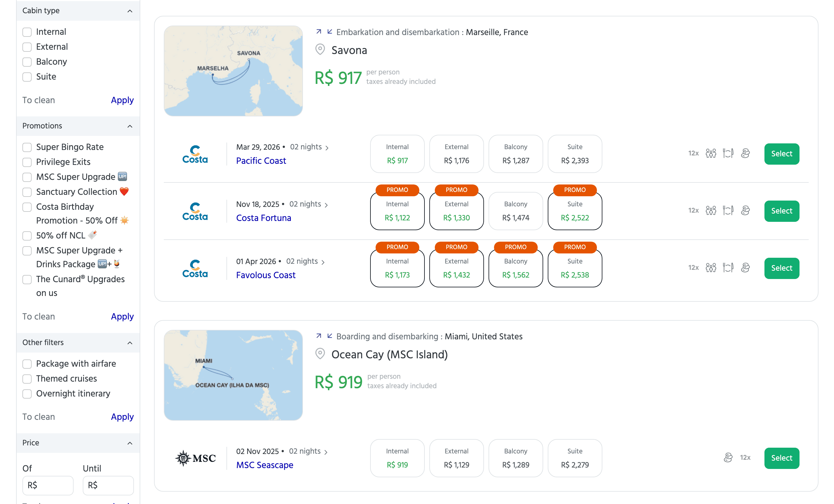
Task: Check the Balcony cabin type filter
Action: tap(27, 62)
